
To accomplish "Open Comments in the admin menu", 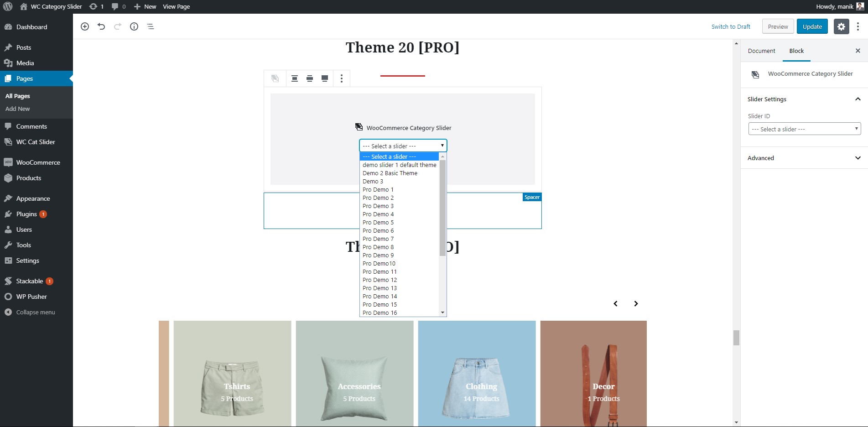I will click(36, 126).
